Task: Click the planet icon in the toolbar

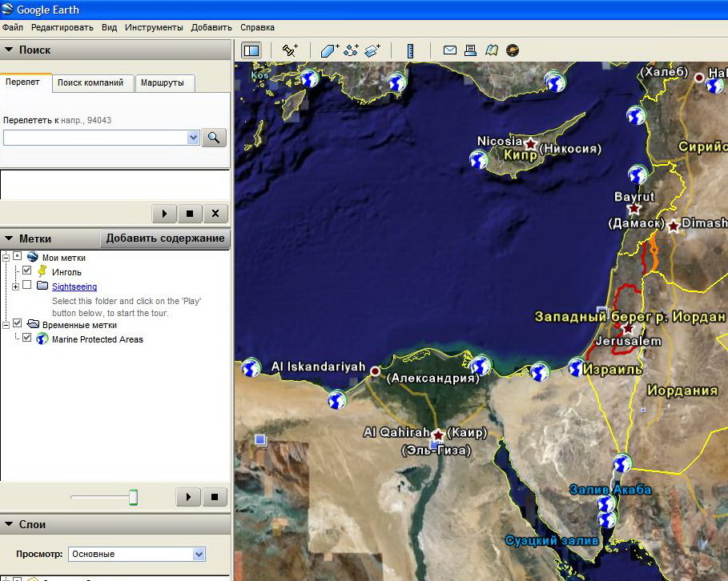Action: click(513, 50)
